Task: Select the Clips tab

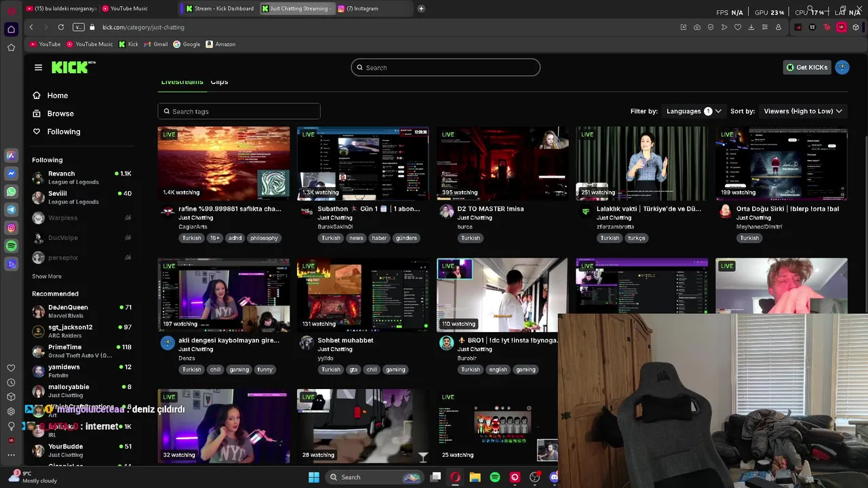Action: [x=219, y=82]
